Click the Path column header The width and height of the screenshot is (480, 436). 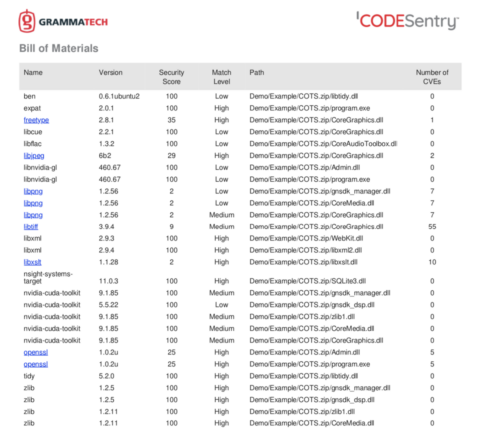[257, 72]
